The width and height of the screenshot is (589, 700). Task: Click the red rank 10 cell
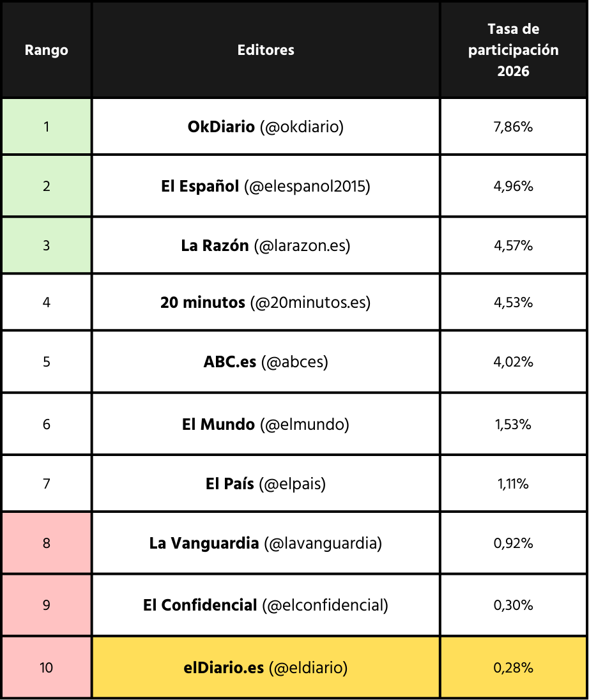tap(47, 667)
